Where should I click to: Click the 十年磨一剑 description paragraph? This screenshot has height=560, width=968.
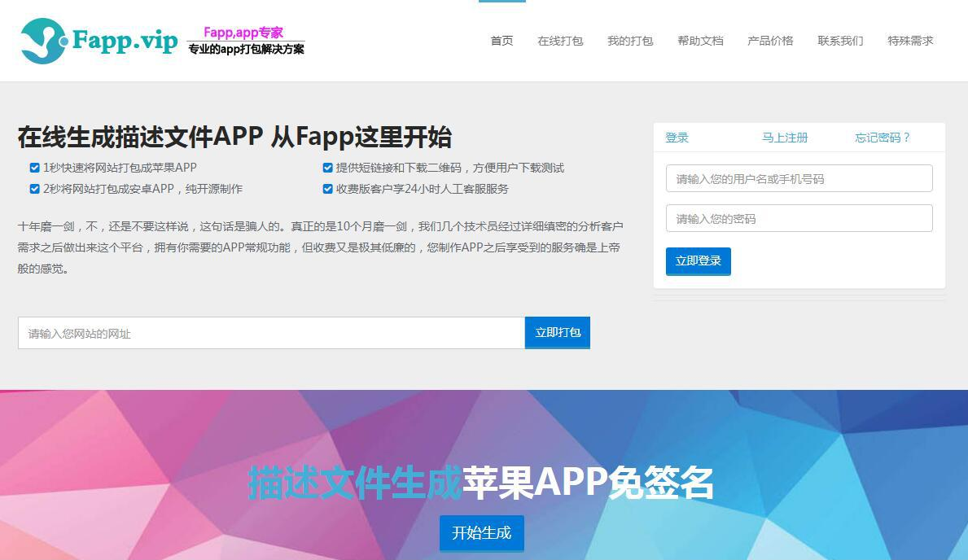coord(320,247)
